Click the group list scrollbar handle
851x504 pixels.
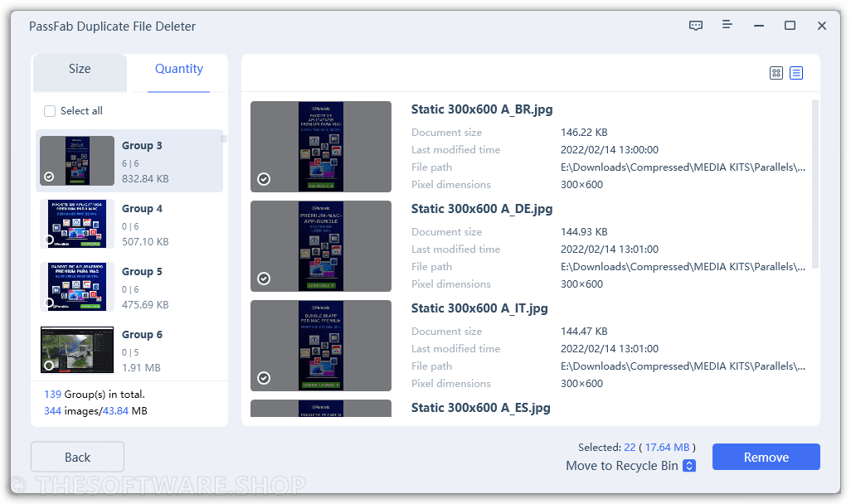point(224,139)
